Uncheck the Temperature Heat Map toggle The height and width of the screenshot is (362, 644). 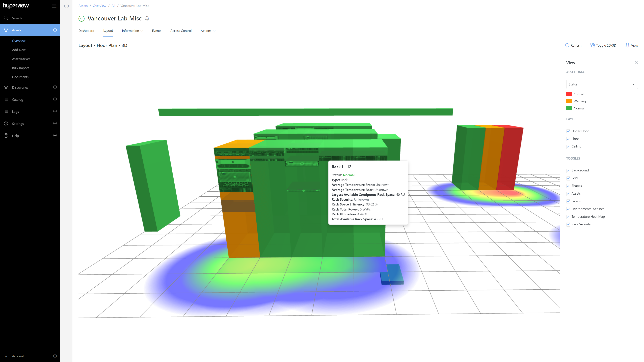point(568,217)
